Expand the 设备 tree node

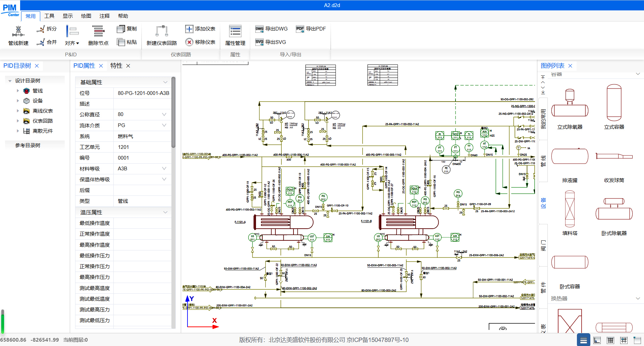click(x=18, y=101)
